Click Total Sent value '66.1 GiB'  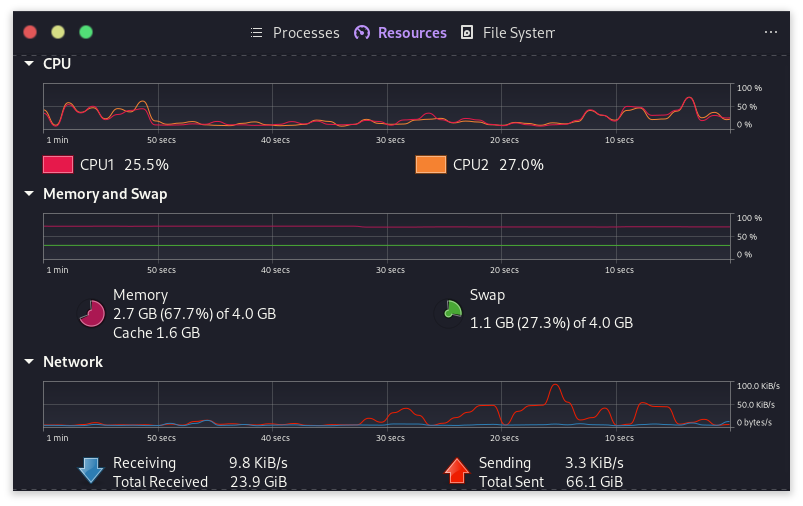[595, 482]
